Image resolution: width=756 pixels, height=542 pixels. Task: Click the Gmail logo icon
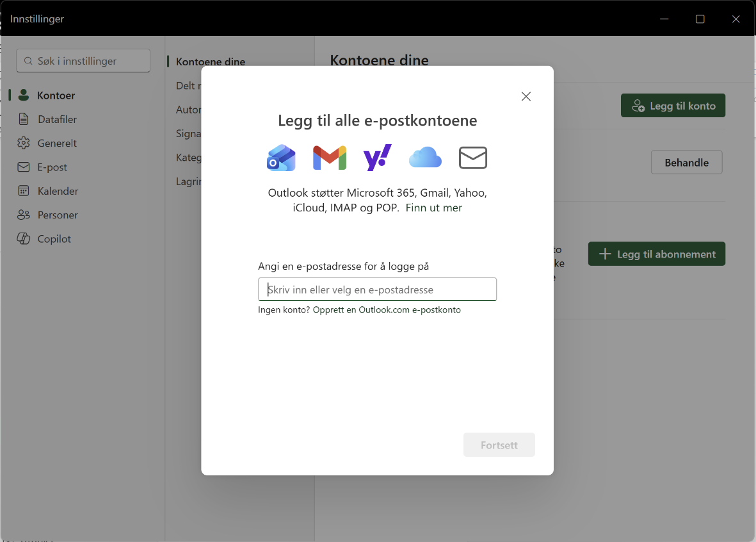click(x=329, y=158)
